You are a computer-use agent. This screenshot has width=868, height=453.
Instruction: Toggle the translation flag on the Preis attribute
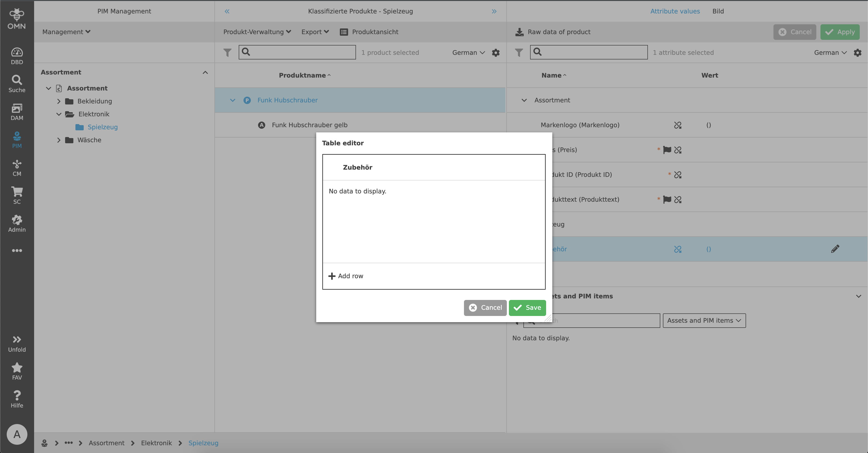coord(666,150)
